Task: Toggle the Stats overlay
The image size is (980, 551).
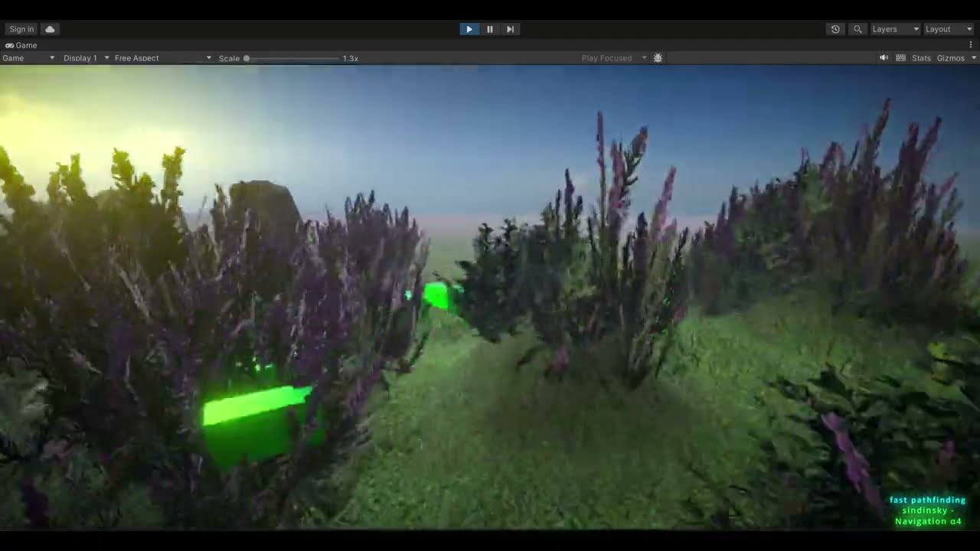Action: coord(921,58)
